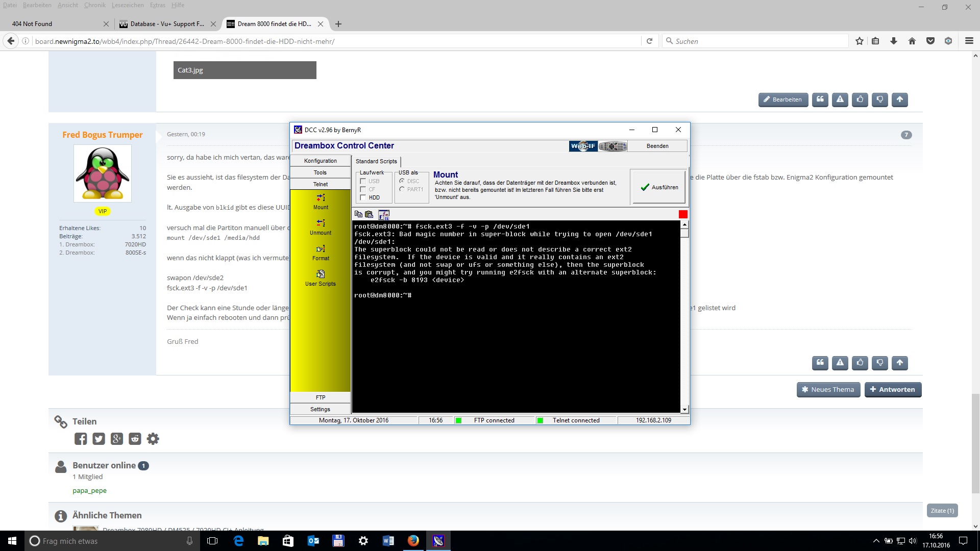980x551 pixels.
Task: Click the Beenden button in DCC
Action: tap(657, 146)
